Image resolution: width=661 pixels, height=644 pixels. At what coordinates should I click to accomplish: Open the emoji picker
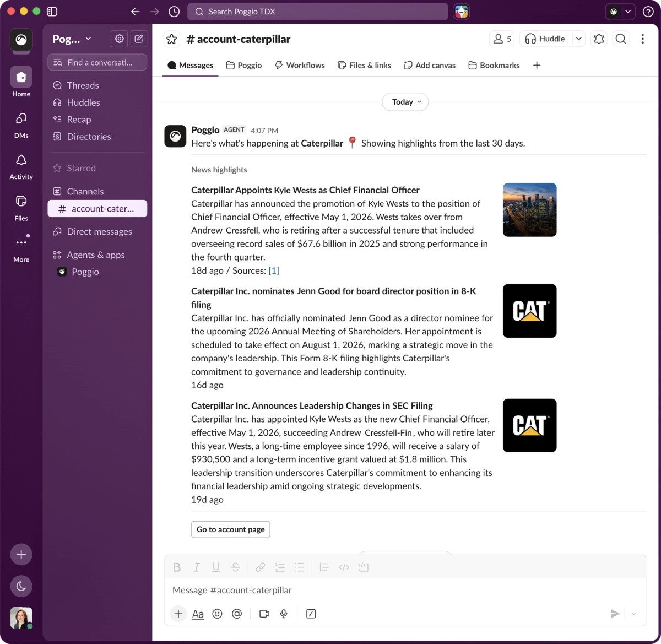click(217, 614)
